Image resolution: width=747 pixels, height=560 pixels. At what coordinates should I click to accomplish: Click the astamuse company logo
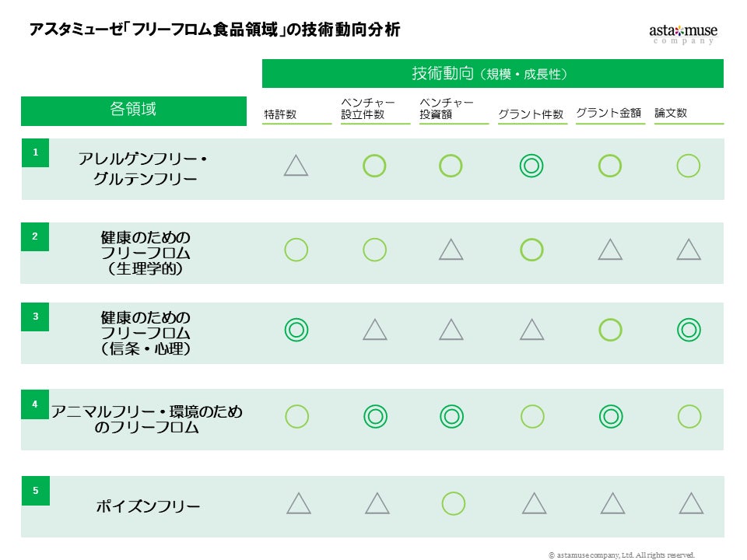[x=682, y=33]
